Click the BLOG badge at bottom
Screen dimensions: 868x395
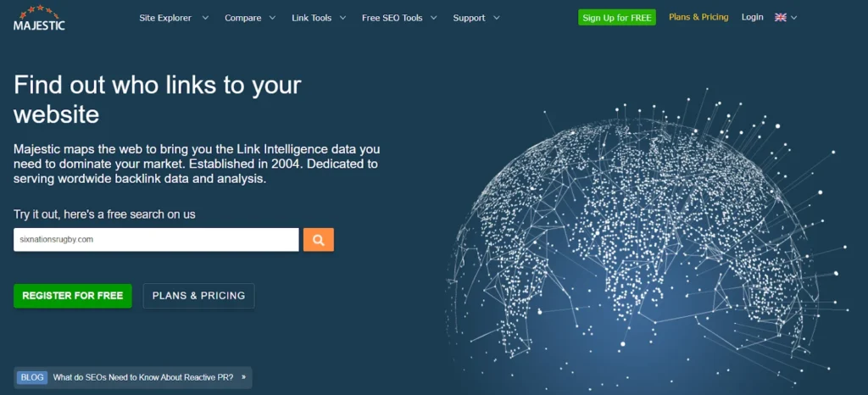pos(31,377)
